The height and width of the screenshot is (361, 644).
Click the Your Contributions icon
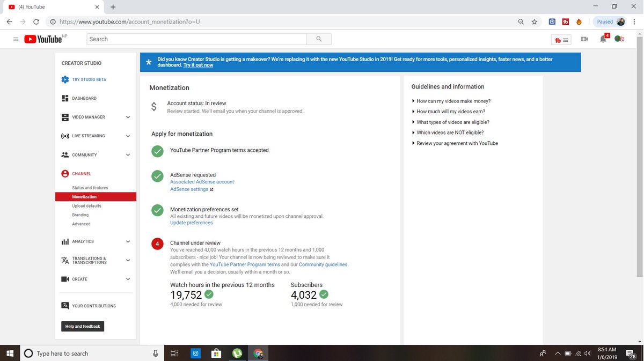(x=65, y=306)
